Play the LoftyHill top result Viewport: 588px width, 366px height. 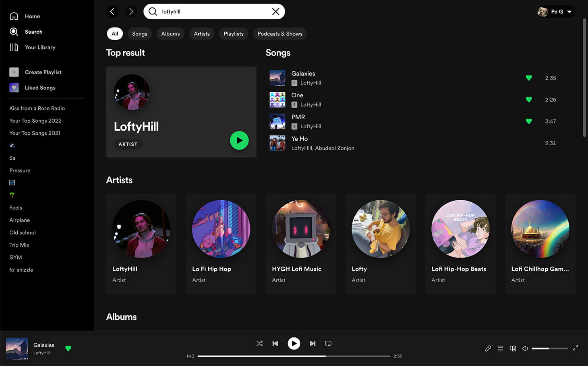[x=239, y=140]
